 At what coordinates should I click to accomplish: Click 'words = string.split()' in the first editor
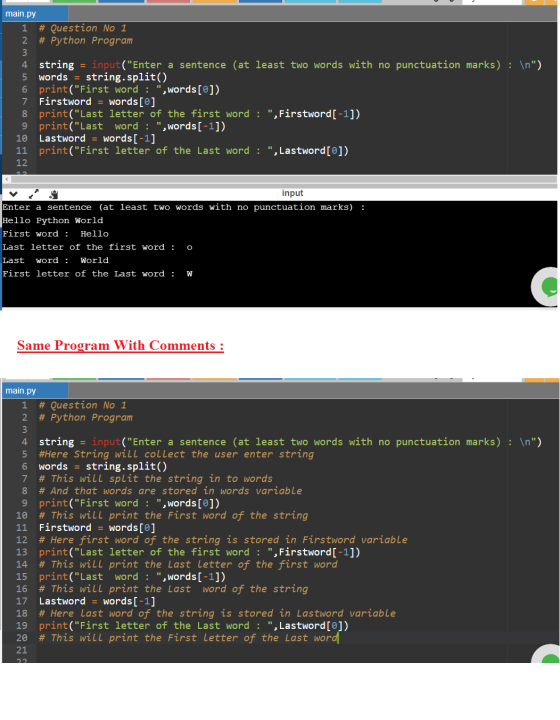(x=103, y=77)
